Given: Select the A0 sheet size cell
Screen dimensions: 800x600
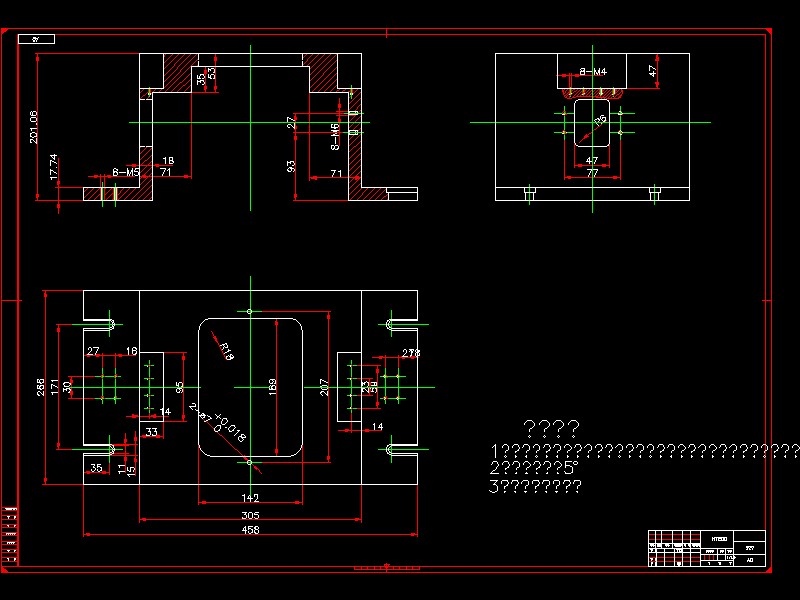Looking at the screenshot, I should pyautogui.click(x=749, y=560).
